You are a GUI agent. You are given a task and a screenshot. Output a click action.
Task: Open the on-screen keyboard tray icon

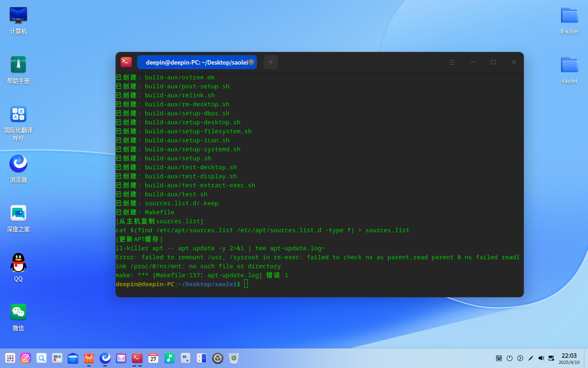[499, 358]
